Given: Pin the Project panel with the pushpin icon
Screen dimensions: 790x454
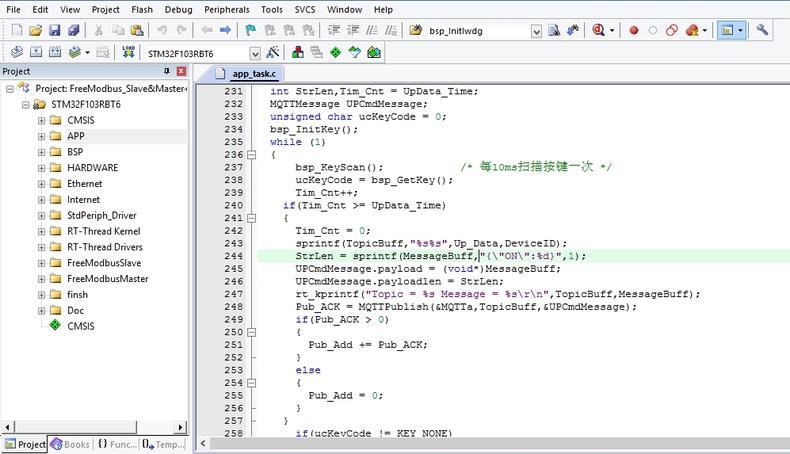Looking at the screenshot, I should (167, 72).
